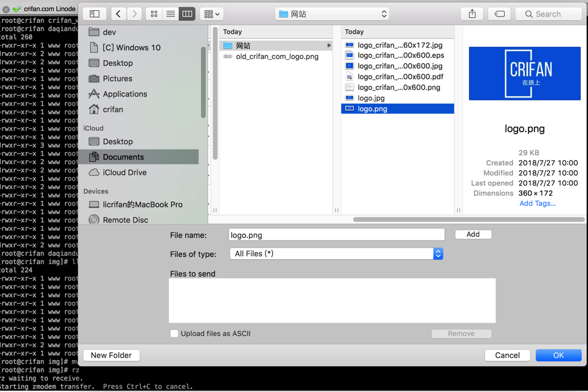Select the 网站 folder in first column
Viewport: 588px width, 392px height.
point(276,45)
